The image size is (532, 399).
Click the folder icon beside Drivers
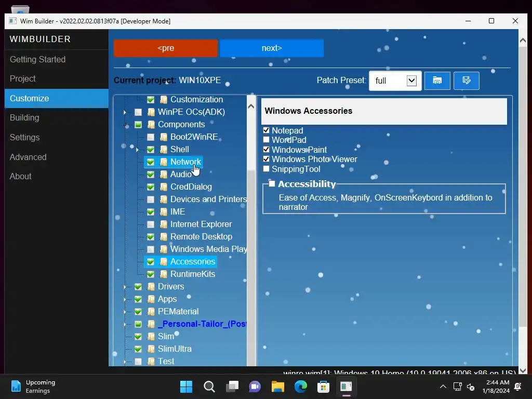[151, 287]
